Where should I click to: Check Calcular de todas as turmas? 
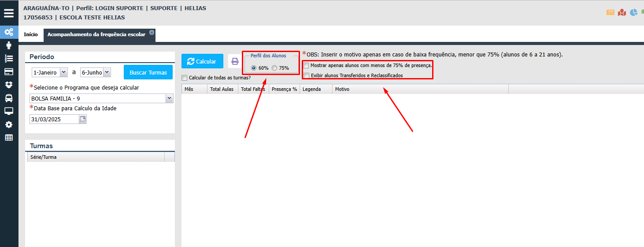point(184,78)
